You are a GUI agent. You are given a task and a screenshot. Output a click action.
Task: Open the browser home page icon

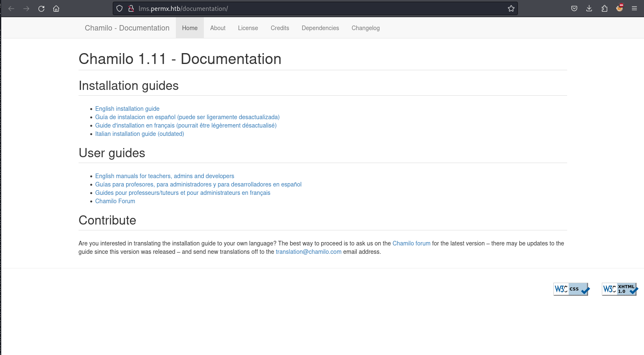click(x=56, y=8)
